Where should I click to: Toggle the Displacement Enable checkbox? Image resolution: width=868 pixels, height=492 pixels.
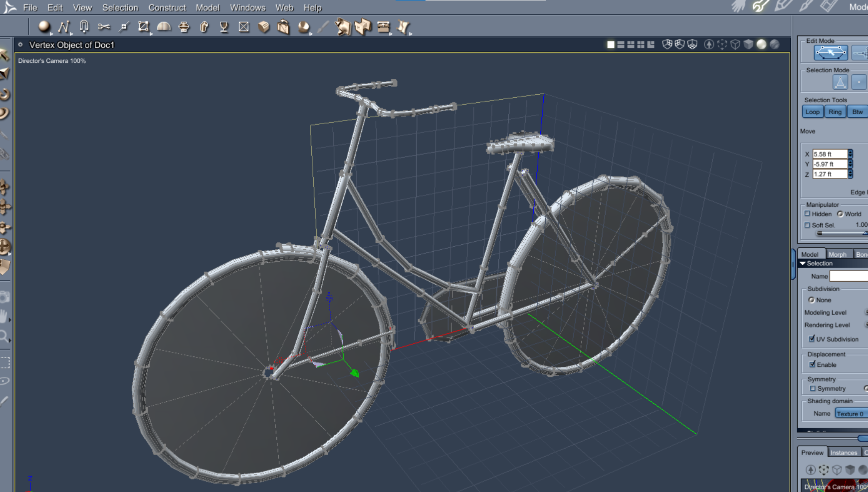(x=812, y=364)
